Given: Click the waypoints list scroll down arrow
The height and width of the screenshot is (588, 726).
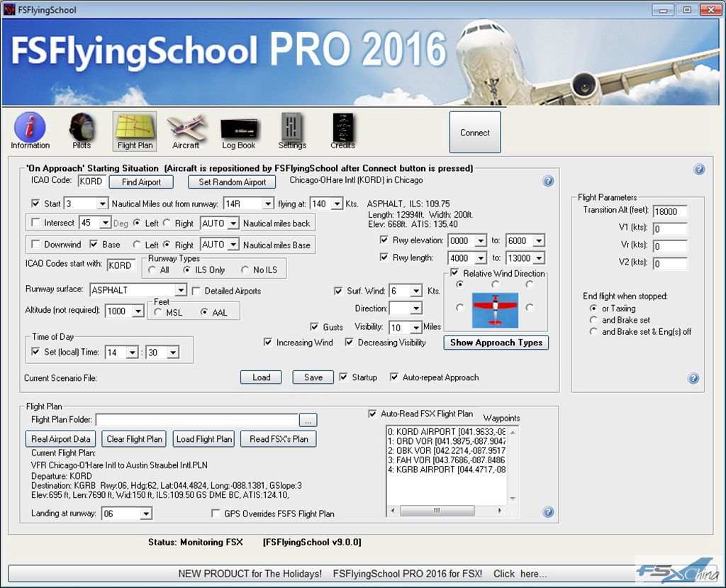Looking at the screenshot, I should point(513,499).
